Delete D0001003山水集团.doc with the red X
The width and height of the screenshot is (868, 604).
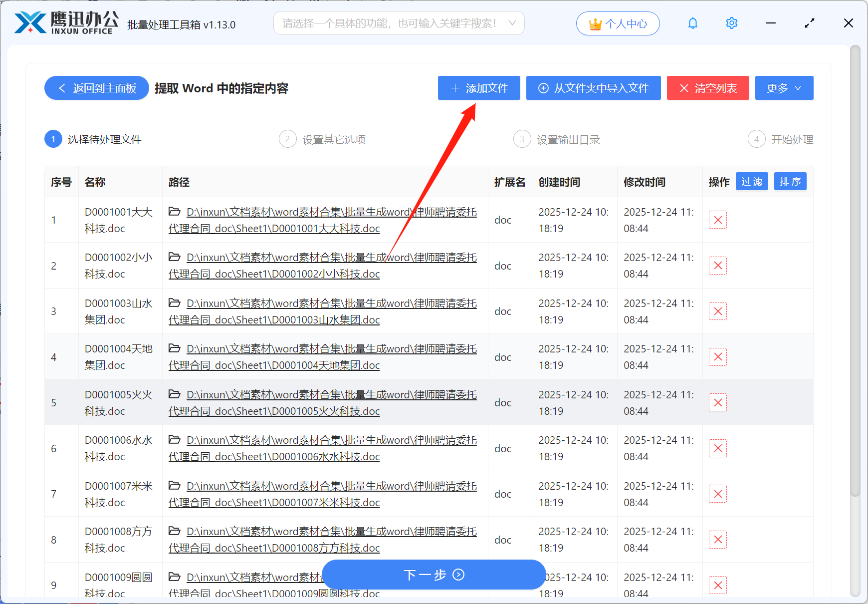tap(718, 311)
